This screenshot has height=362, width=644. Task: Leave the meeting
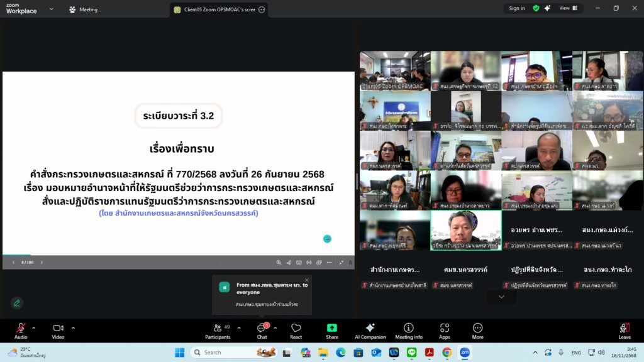tap(624, 330)
